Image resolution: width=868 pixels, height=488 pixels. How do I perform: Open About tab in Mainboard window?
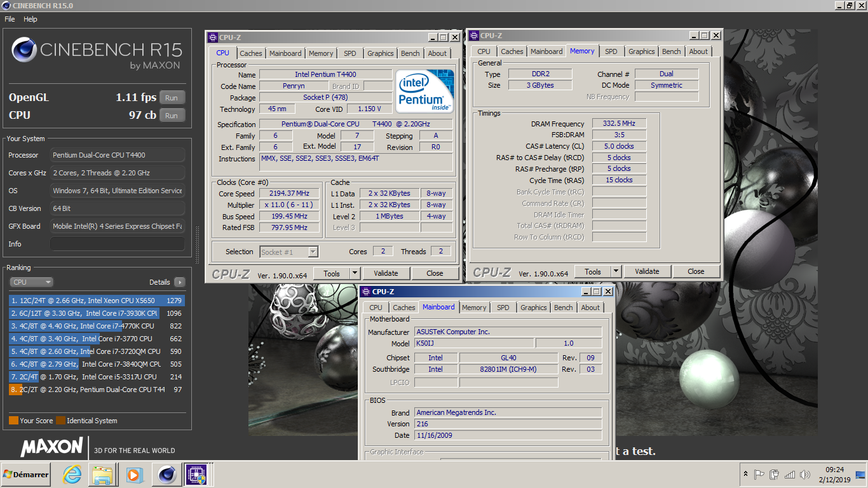(x=590, y=308)
